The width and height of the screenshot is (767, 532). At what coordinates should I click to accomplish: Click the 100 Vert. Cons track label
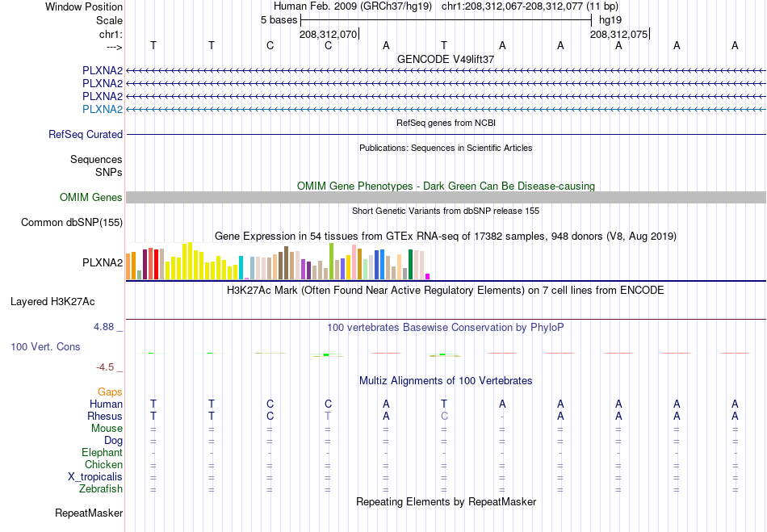tap(45, 346)
